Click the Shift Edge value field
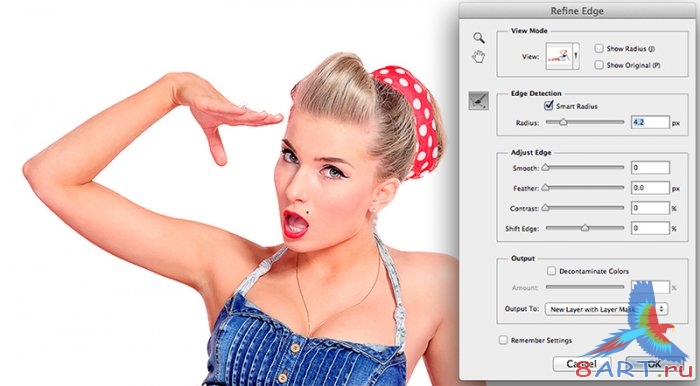This screenshot has height=386, width=700. pos(650,228)
